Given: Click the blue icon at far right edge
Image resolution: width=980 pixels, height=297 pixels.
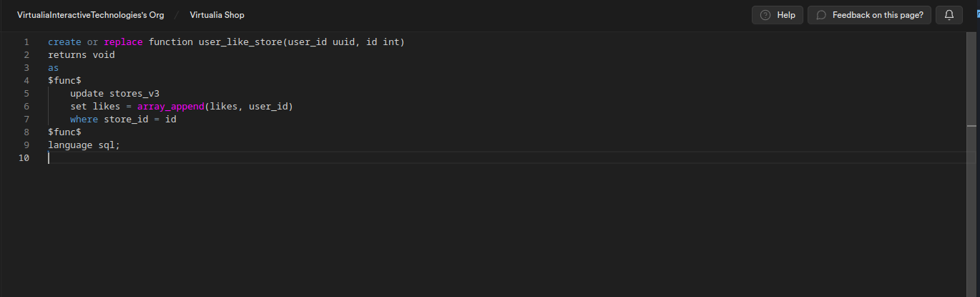Looking at the screenshot, I should (977, 15).
